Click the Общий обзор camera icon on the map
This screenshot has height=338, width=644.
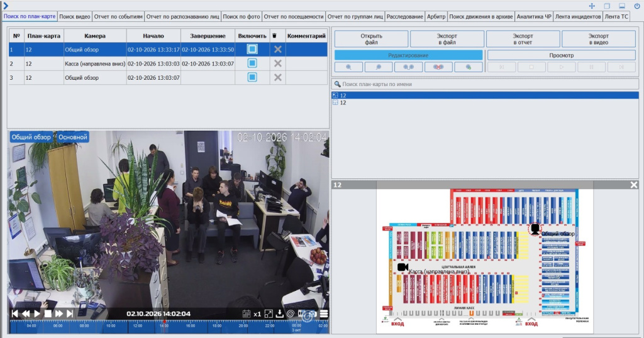tap(535, 229)
